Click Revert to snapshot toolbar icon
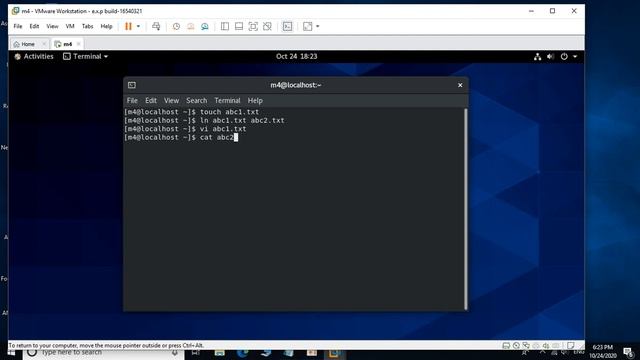Image resolution: width=640 pixels, height=360 pixels. 190,26
